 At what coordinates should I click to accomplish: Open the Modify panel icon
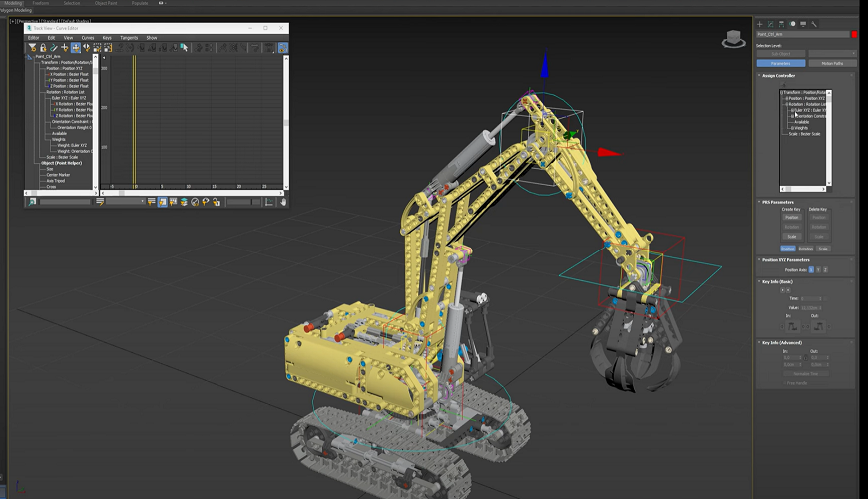coord(770,24)
